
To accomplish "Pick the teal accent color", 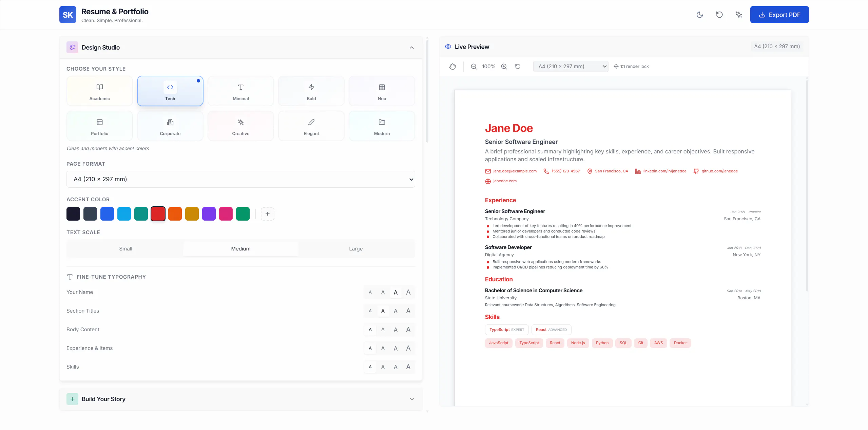I will (x=141, y=214).
